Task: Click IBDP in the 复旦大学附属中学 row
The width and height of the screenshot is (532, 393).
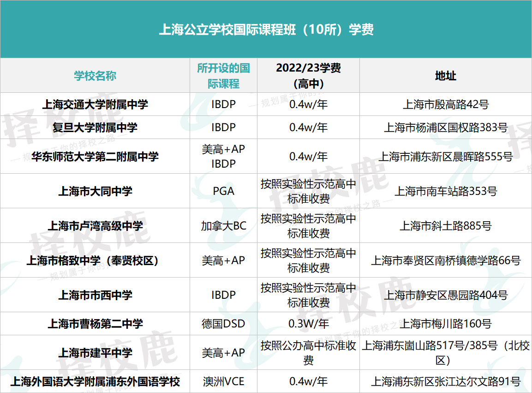Action: 223,127
